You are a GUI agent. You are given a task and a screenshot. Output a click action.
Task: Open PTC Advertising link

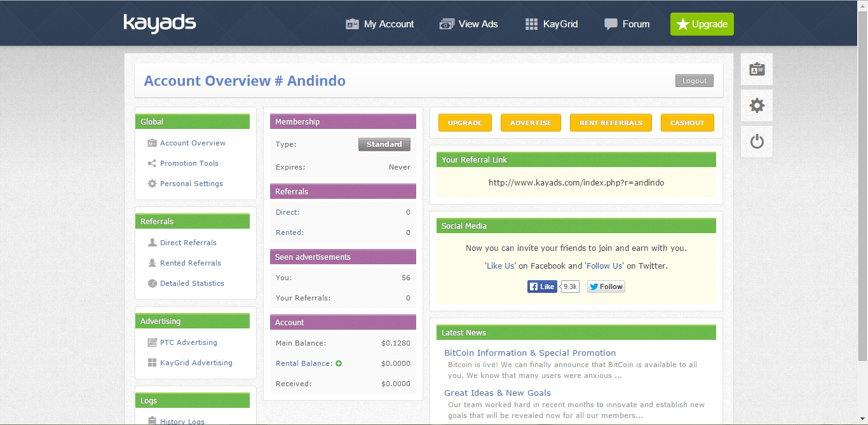pos(189,342)
